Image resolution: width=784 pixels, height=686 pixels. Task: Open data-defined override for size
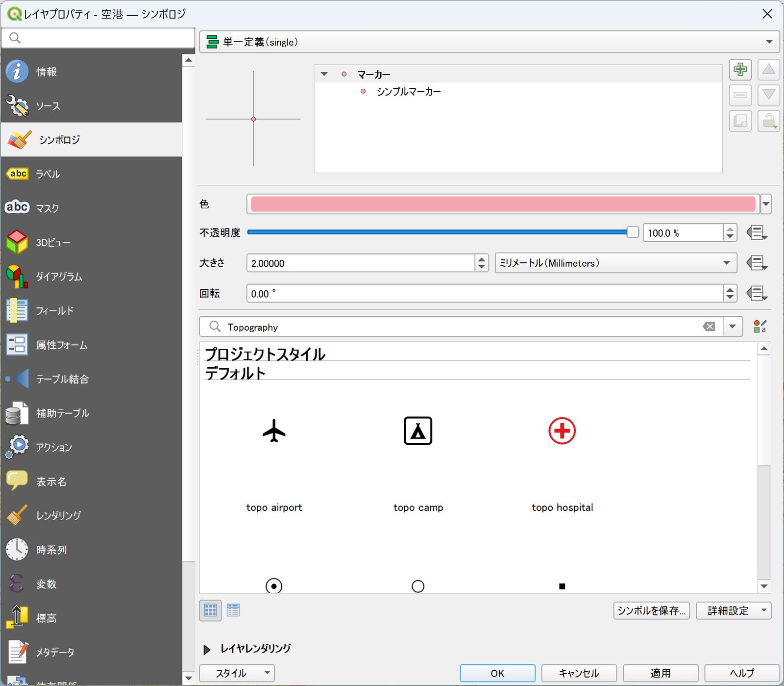tap(757, 263)
